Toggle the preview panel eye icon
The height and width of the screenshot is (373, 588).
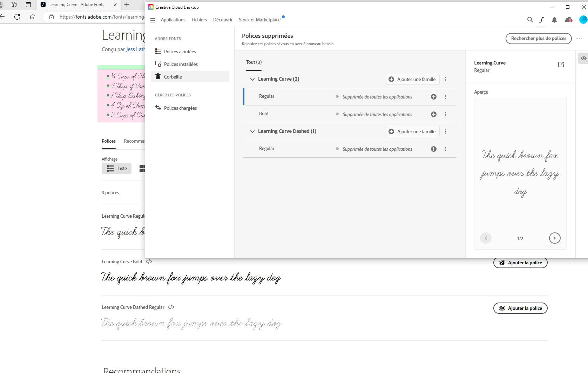(x=583, y=58)
